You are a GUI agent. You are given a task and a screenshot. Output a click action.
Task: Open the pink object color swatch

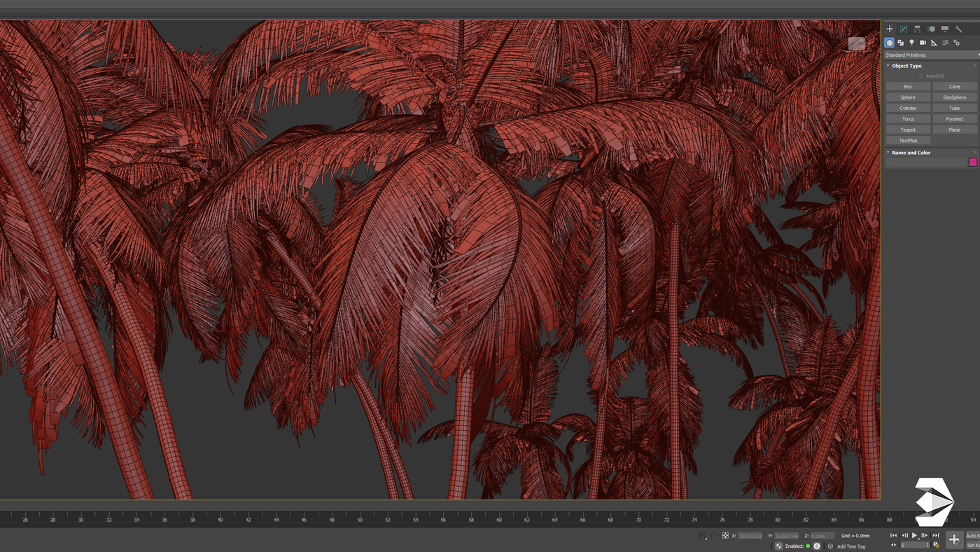point(972,162)
